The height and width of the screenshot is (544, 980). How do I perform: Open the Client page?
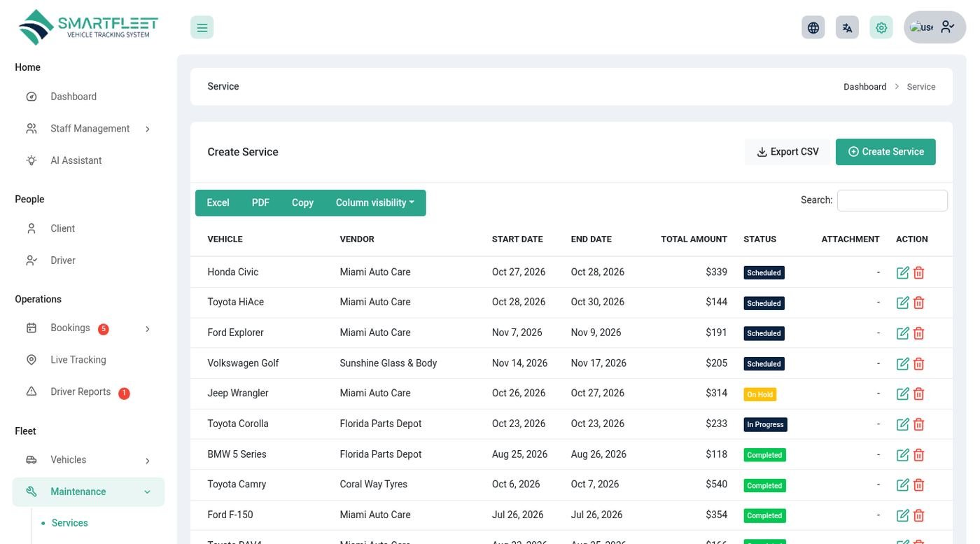coord(88,228)
